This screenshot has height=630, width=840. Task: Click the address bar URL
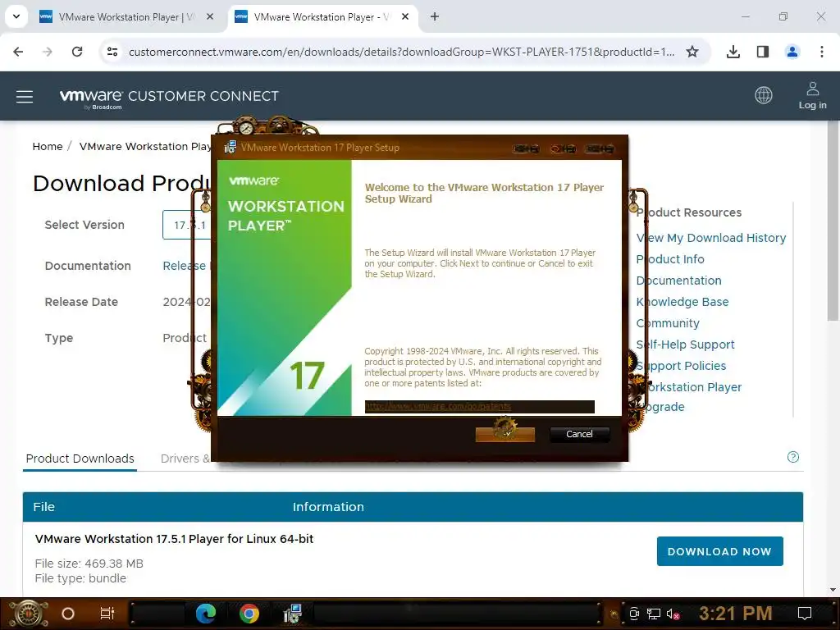point(401,52)
